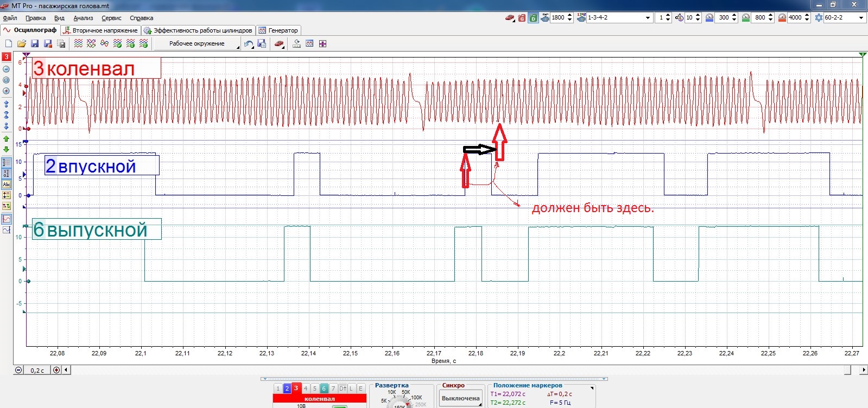Create a new oscillogram file

tap(8, 43)
